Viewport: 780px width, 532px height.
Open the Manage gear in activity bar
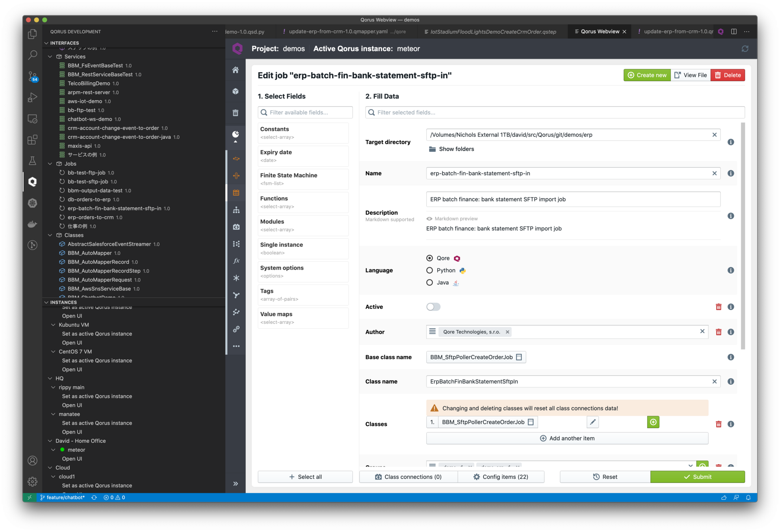[x=32, y=482]
